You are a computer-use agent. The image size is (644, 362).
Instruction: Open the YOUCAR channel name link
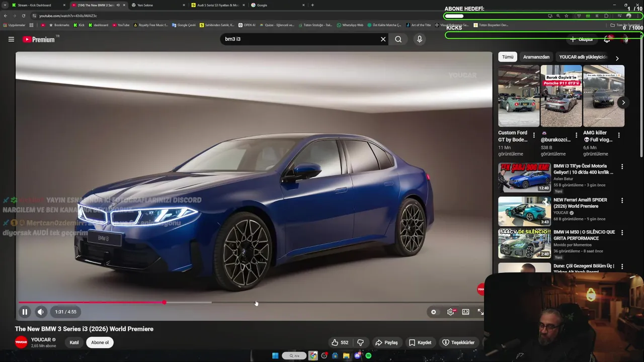(41, 340)
